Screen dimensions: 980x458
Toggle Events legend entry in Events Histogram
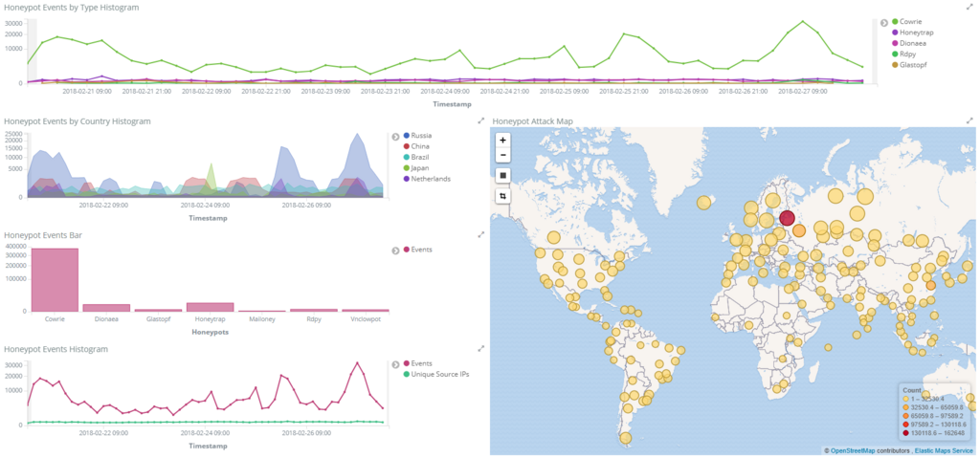tap(417, 363)
